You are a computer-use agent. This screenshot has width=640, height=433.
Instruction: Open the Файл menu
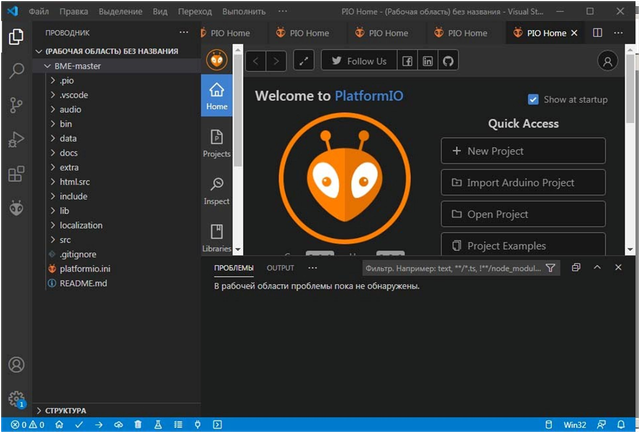click(x=39, y=11)
